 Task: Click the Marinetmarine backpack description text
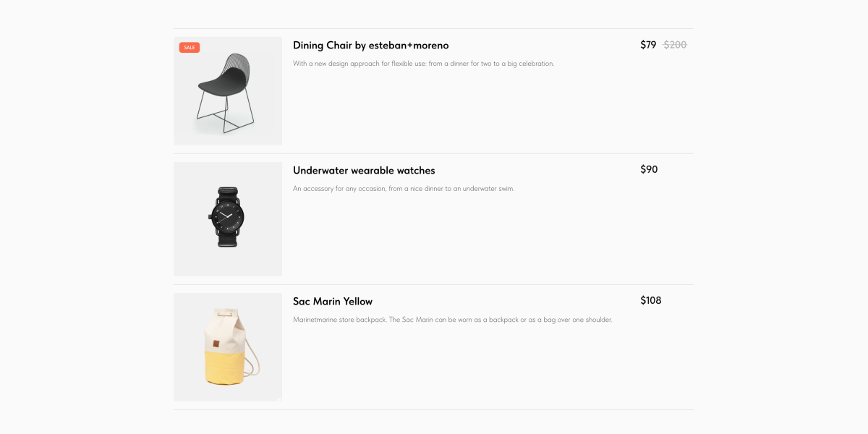tap(453, 320)
